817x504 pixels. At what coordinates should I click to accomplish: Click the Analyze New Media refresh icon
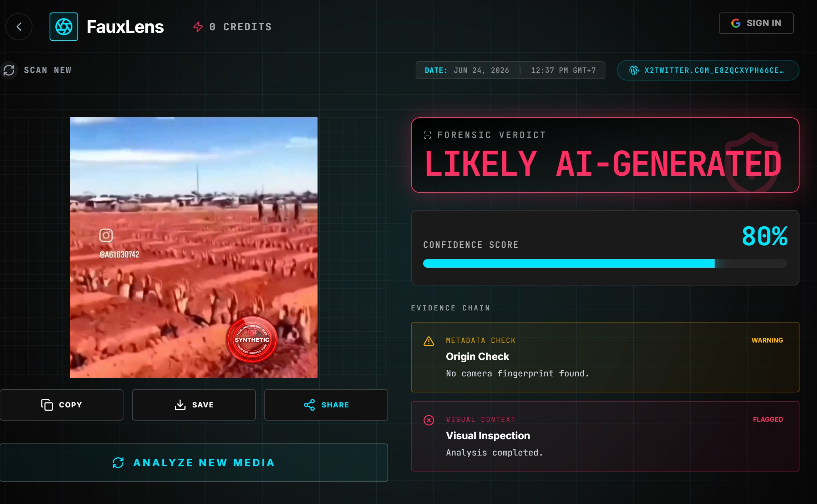(118, 463)
